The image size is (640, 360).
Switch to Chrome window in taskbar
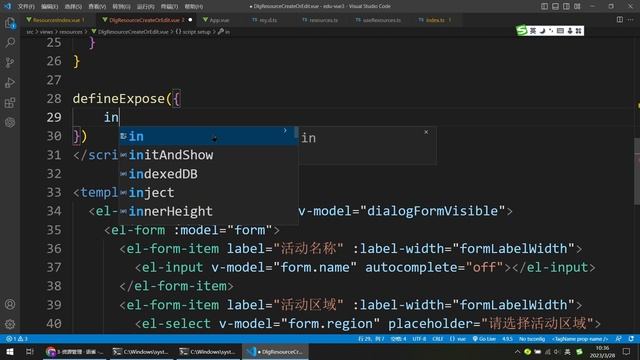point(74,351)
